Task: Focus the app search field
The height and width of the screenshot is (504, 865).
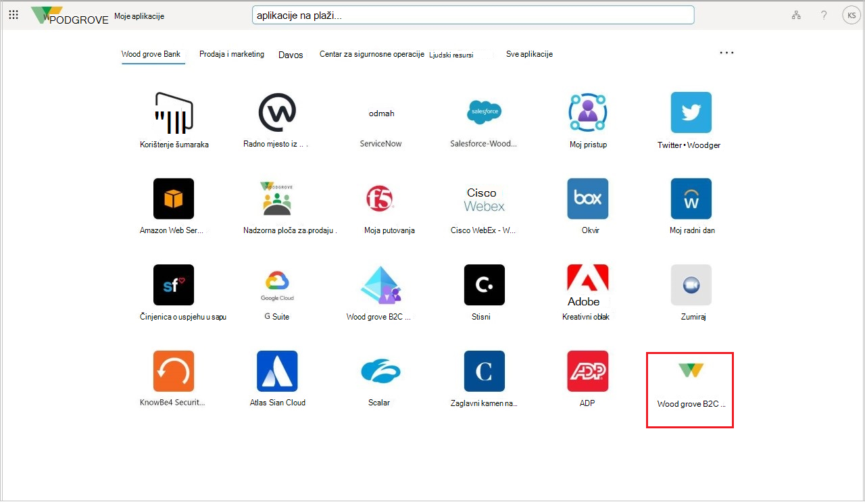Action: click(x=473, y=15)
